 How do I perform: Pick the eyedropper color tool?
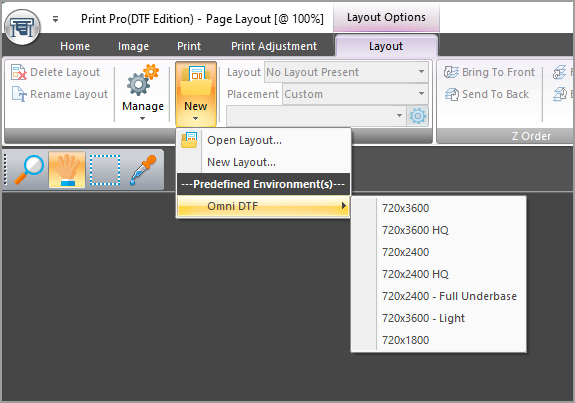(143, 170)
